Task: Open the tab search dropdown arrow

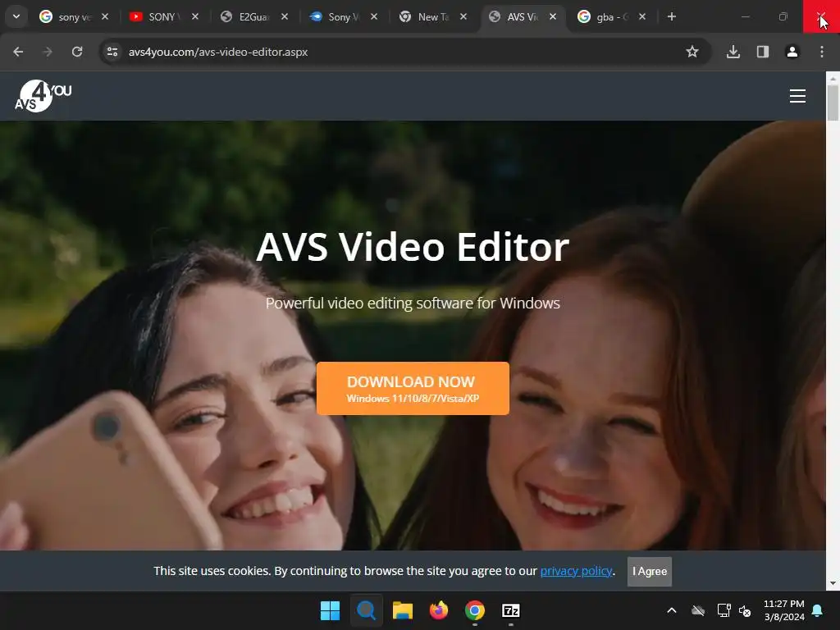Action: point(16,16)
